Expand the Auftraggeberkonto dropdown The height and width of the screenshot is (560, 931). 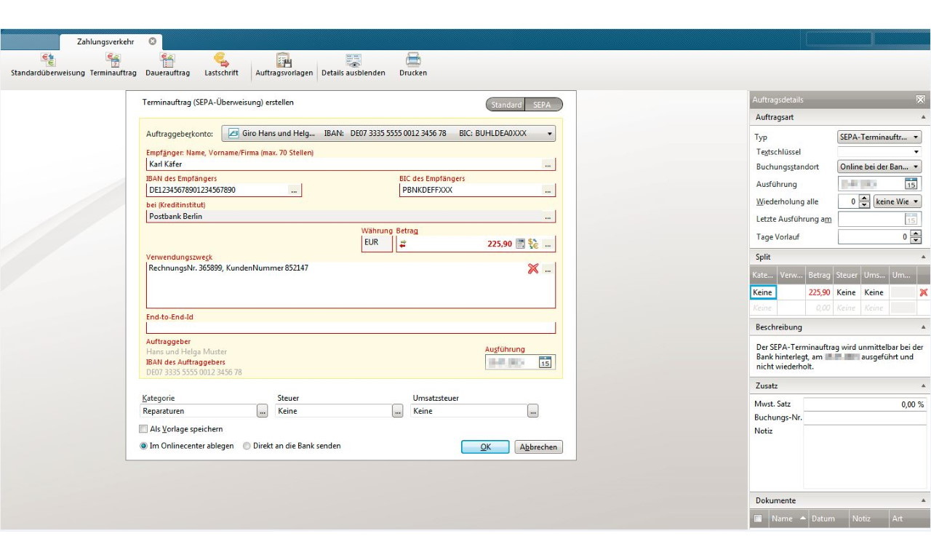click(549, 134)
